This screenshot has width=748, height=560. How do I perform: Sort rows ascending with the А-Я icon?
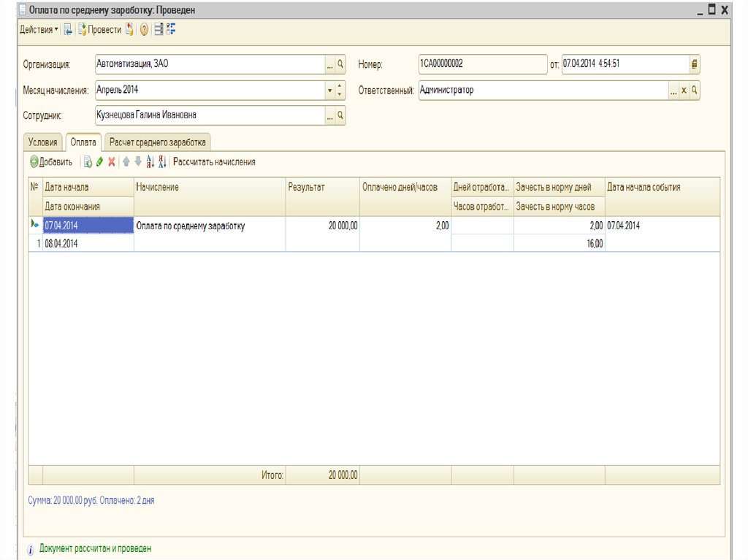(150, 162)
